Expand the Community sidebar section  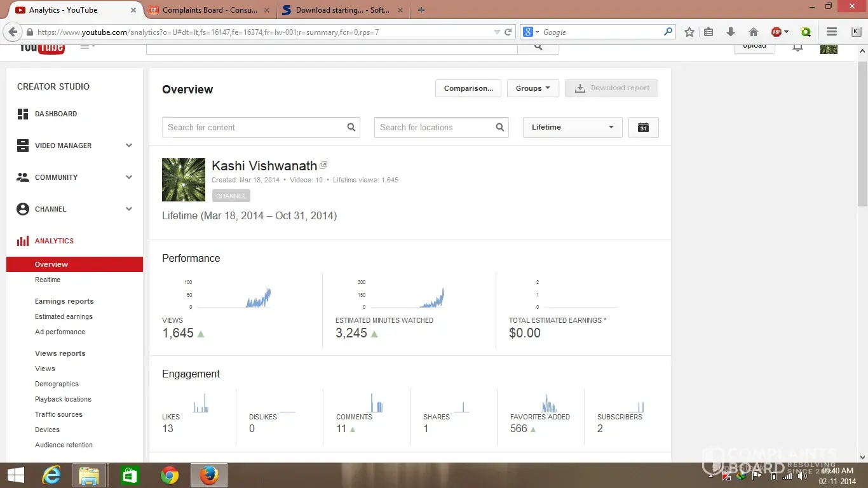coord(129,177)
